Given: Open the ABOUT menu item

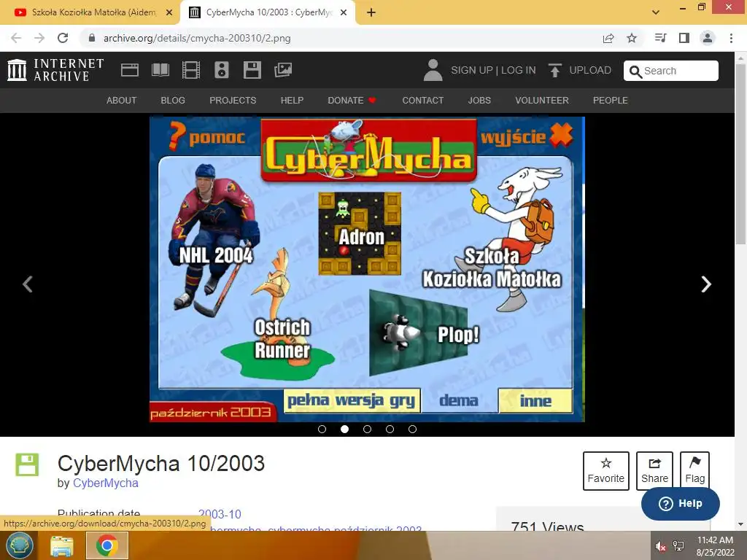Looking at the screenshot, I should pos(122,101).
